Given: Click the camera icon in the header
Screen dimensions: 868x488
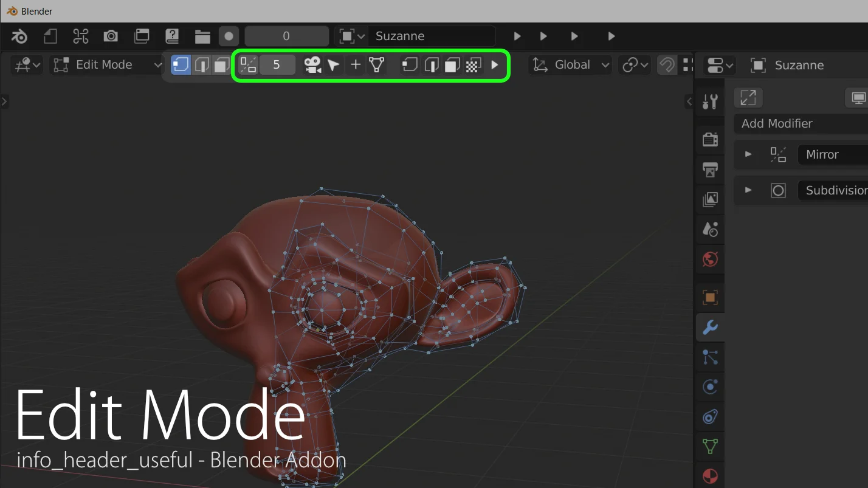Looking at the screenshot, I should click(x=111, y=36).
